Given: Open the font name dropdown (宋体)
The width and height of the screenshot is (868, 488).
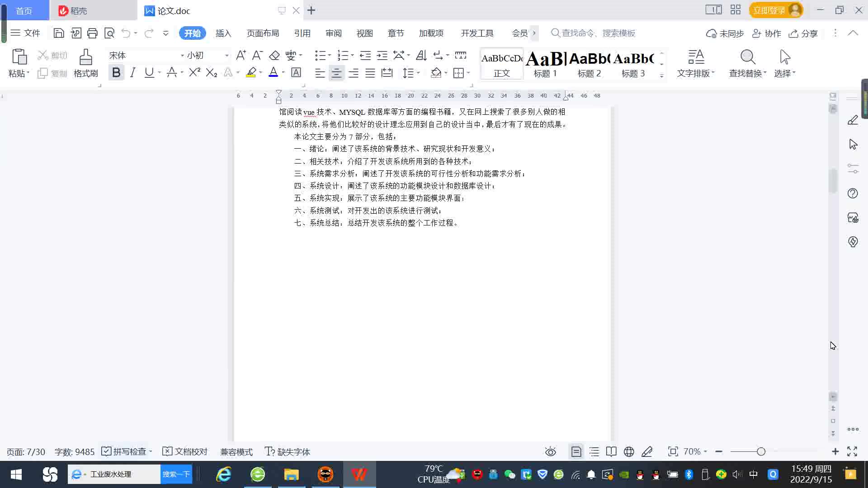Looking at the screenshot, I should click(x=182, y=56).
